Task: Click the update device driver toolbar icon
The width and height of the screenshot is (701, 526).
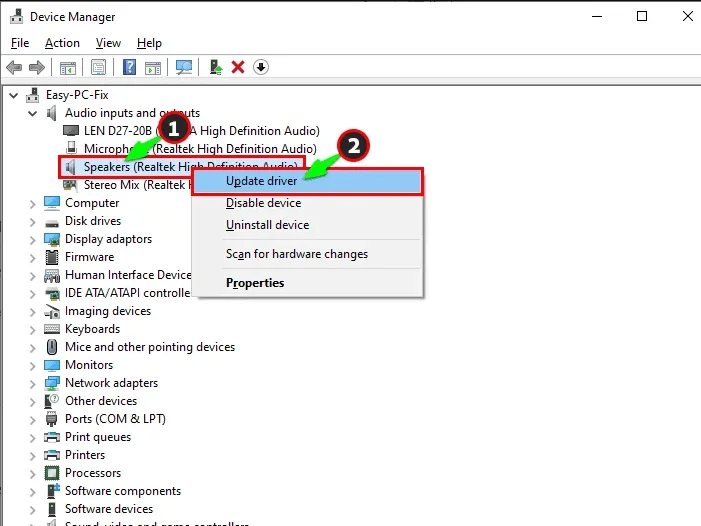Action: click(x=215, y=67)
